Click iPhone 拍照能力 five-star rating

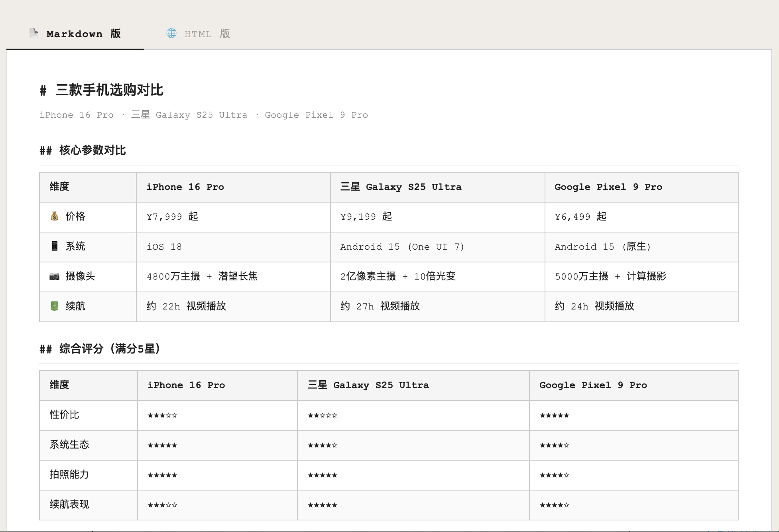(162, 475)
